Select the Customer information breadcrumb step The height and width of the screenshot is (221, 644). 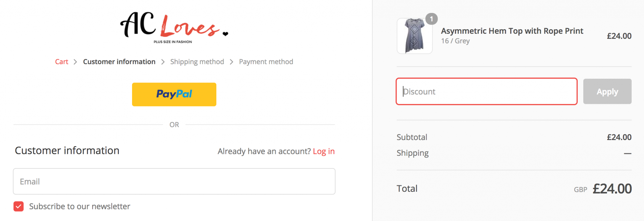(119, 62)
